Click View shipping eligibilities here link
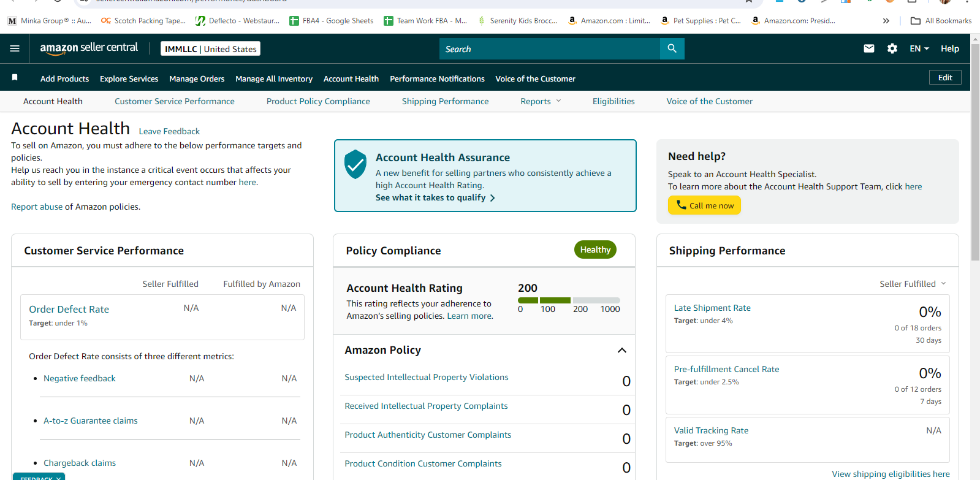 coord(891,474)
